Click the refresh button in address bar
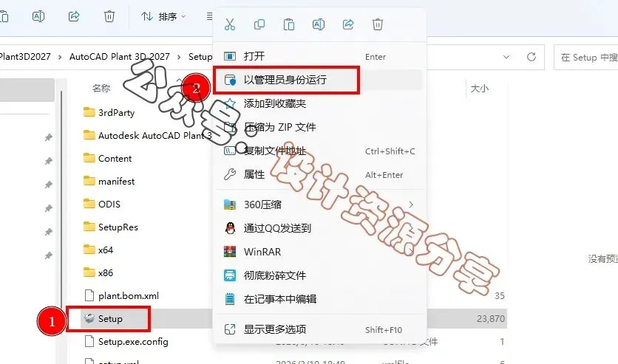 (532, 57)
